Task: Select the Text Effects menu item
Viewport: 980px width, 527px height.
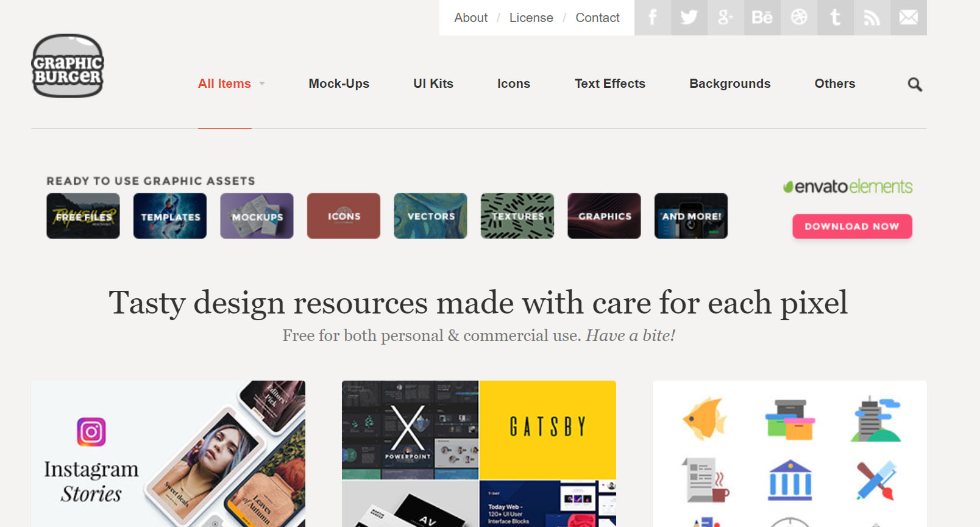Action: [x=610, y=84]
